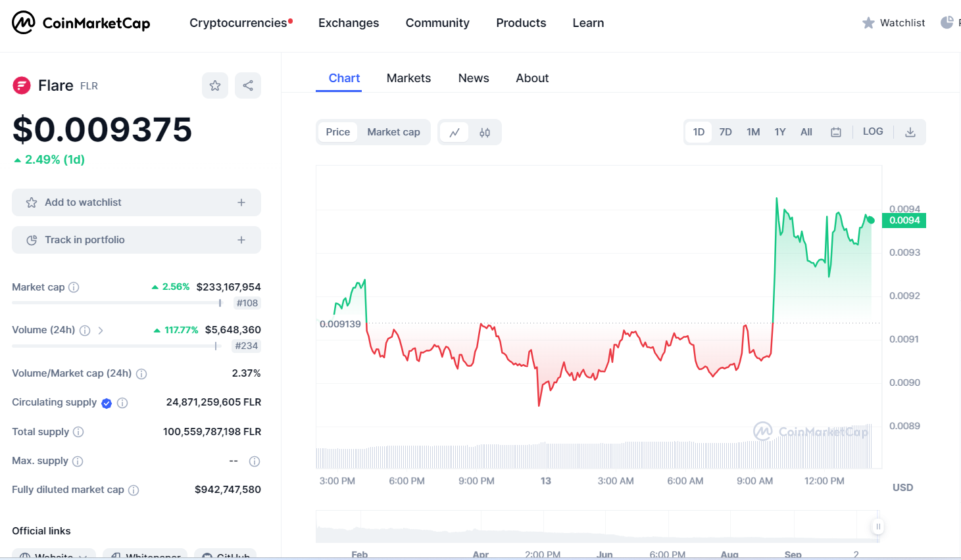Click the $942,747,580 fully diluted value
This screenshot has height=560, width=961.
point(228,490)
